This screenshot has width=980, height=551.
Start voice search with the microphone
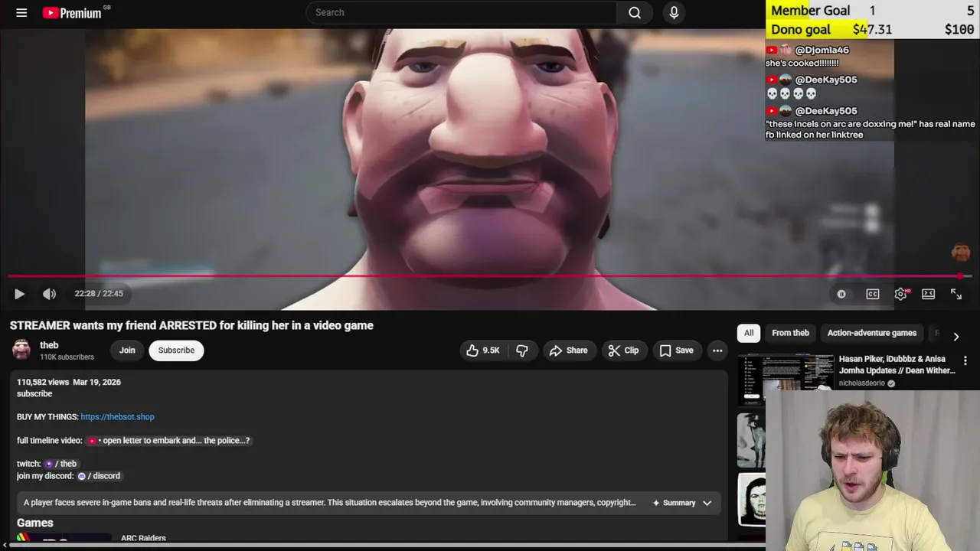(674, 12)
